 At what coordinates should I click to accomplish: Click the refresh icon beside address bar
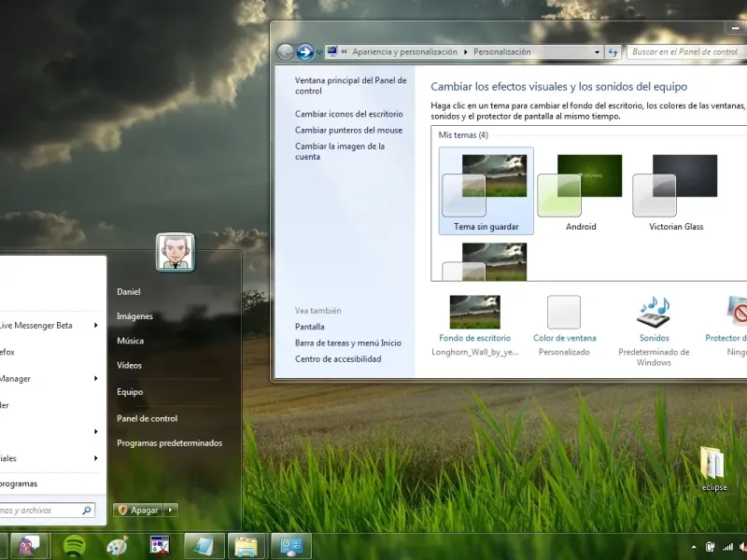pos(613,52)
